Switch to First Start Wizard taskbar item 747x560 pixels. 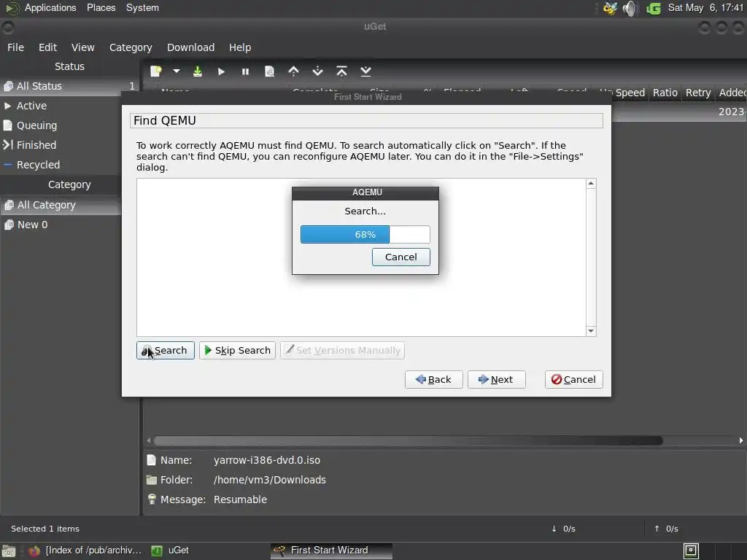pos(330,551)
